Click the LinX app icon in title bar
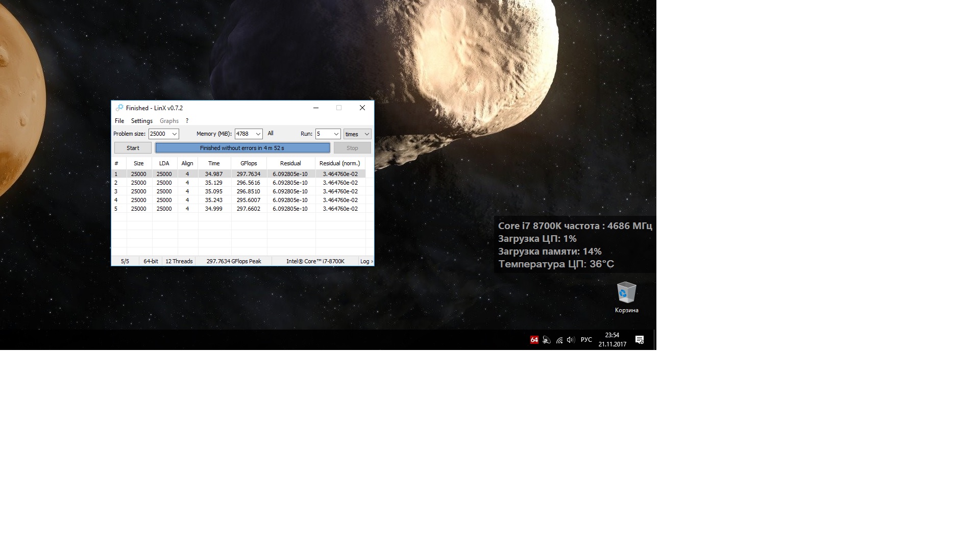 (x=119, y=108)
